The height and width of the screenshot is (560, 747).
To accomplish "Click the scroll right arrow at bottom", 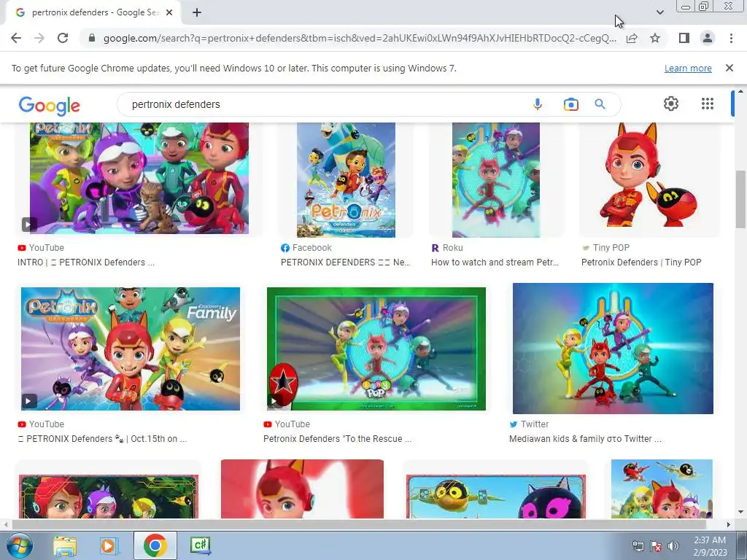I will pyautogui.click(x=729, y=524).
